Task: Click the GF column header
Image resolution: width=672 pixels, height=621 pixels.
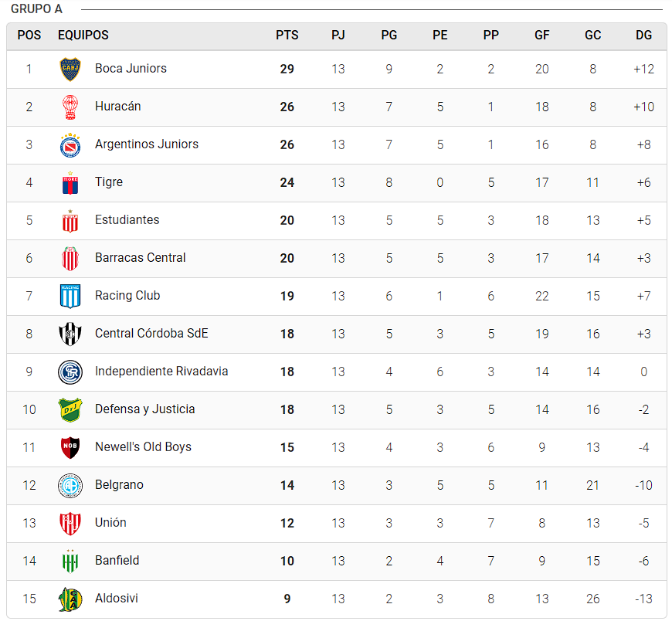Action: pyautogui.click(x=541, y=36)
